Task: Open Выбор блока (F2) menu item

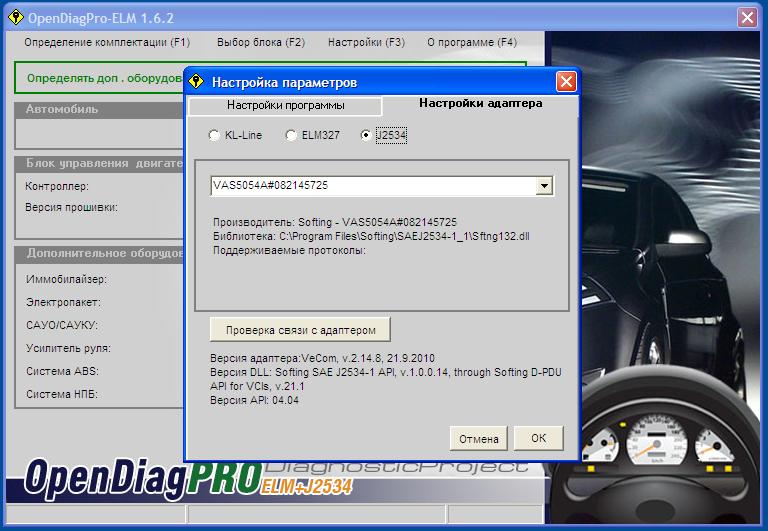Action: [261, 43]
